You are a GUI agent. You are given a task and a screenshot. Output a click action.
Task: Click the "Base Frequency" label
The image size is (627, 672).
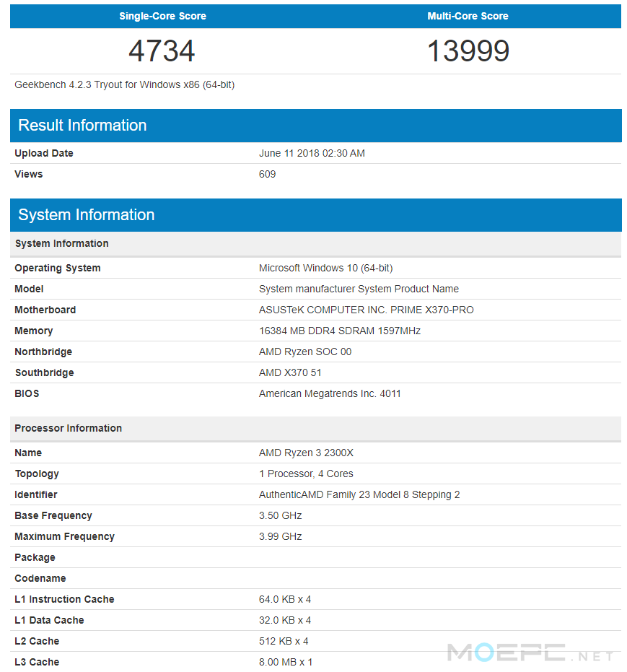pyautogui.click(x=53, y=516)
